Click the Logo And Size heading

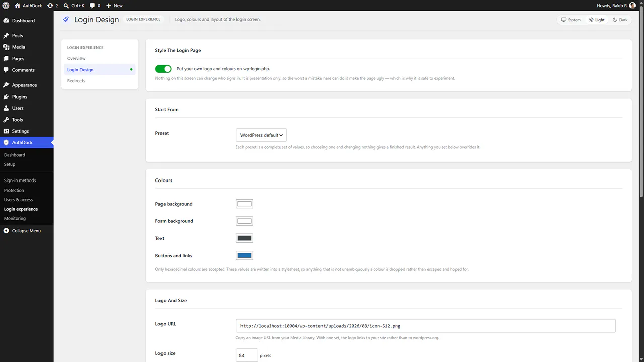(x=171, y=300)
